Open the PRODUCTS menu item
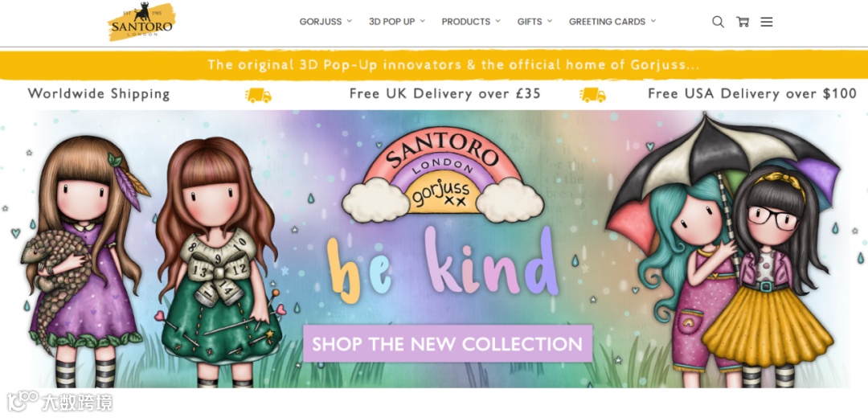 465,22
